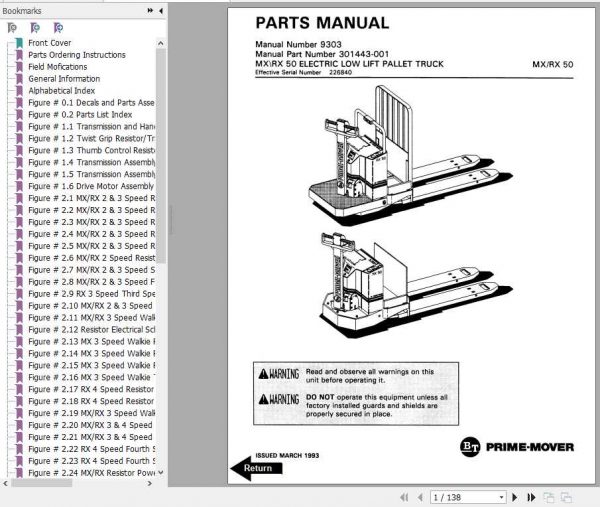Open Figure # 2.5 MX/RX bookmark
Screen dimensions: 600x507
[91, 246]
